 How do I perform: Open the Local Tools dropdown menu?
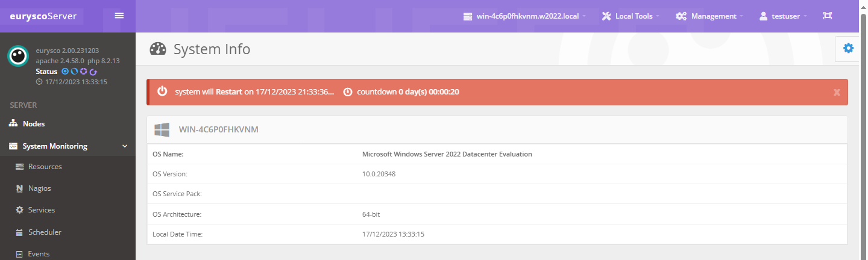[x=631, y=16]
